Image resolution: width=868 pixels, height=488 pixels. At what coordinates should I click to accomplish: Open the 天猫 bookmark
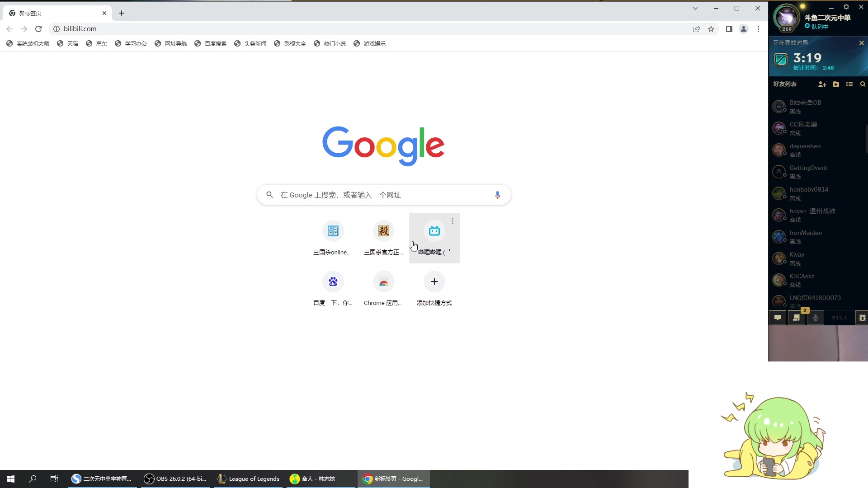click(68, 44)
